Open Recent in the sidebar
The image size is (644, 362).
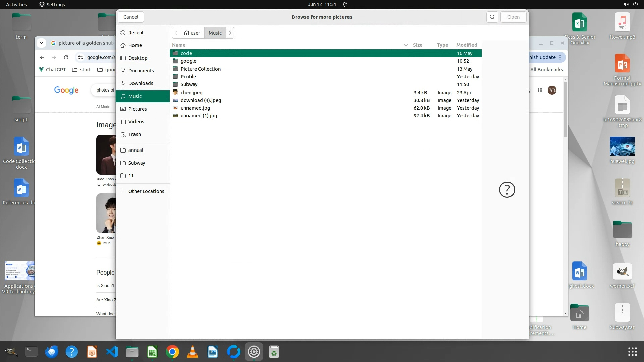(136, 33)
